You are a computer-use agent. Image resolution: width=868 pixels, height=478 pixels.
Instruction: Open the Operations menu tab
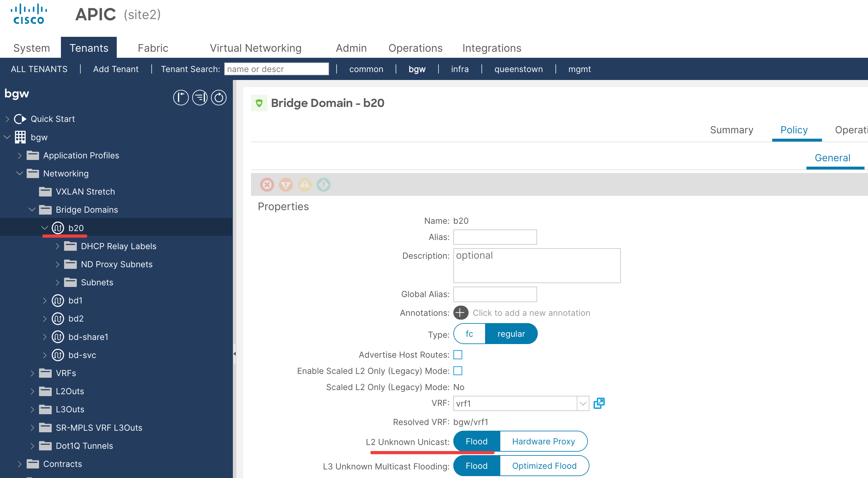point(415,48)
